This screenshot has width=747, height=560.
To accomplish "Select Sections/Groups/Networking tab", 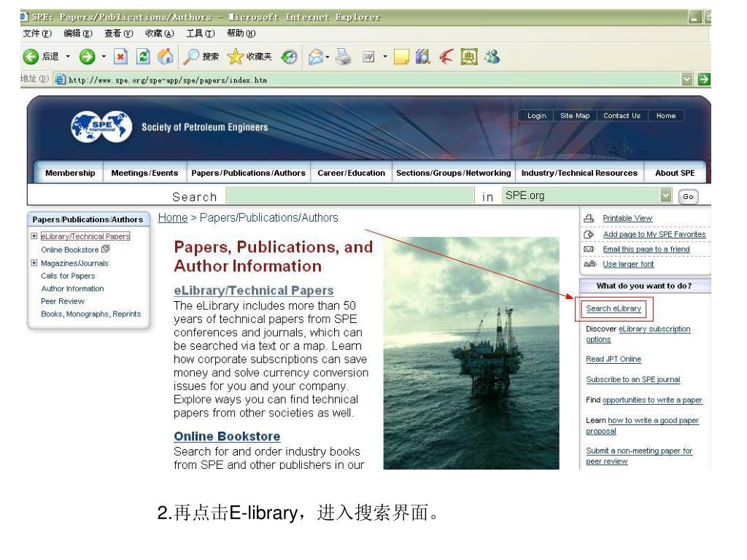I will point(453,173).
